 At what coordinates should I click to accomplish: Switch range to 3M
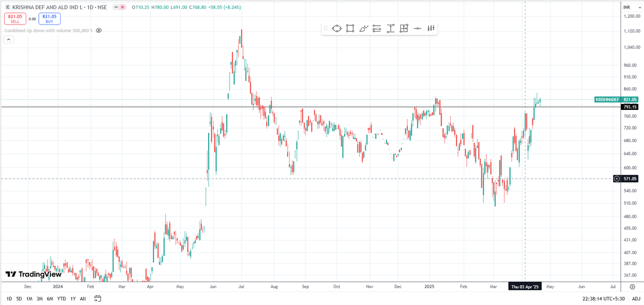40,299
